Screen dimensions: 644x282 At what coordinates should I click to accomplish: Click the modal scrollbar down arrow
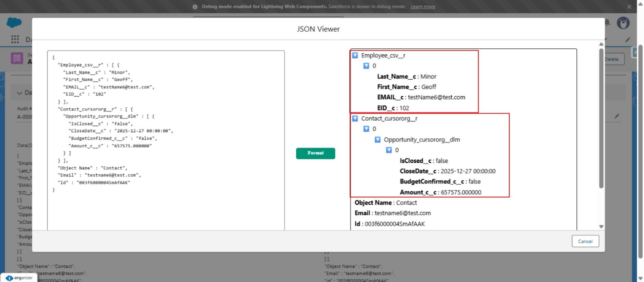tap(601, 227)
